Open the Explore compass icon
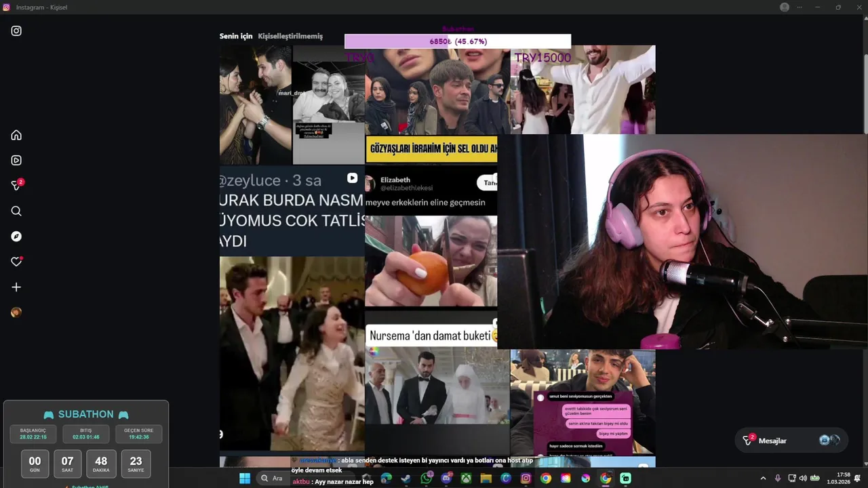The height and width of the screenshot is (488, 868). point(16,237)
